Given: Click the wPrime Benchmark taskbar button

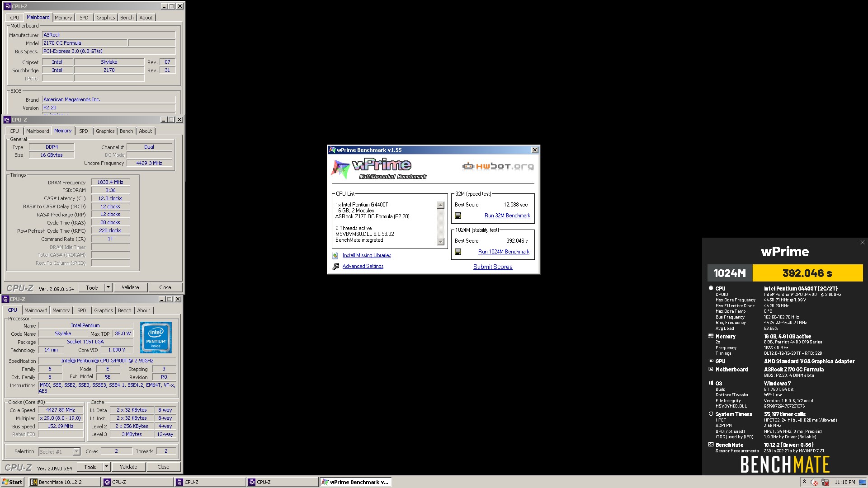Looking at the screenshot, I should [355, 482].
